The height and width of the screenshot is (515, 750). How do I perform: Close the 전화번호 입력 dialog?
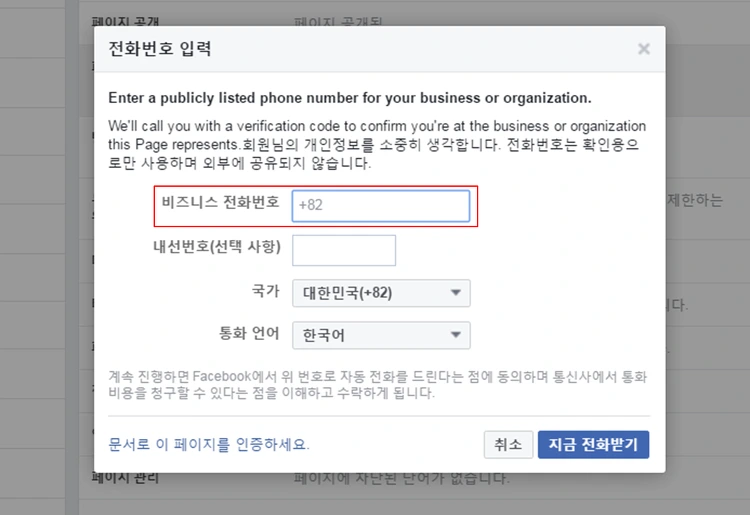644,49
